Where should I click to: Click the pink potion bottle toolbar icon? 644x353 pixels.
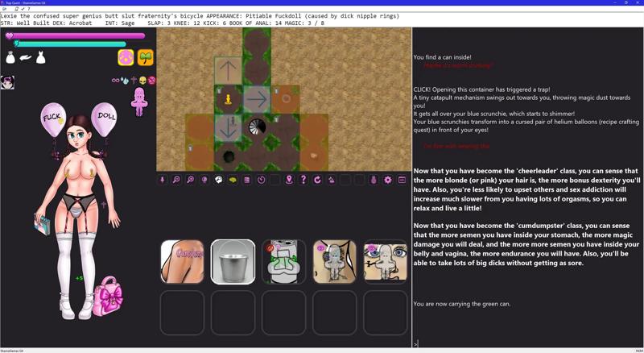tap(374, 180)
